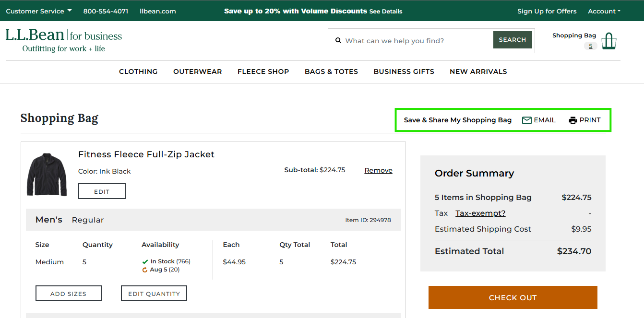Screen dimensions: 644x318
Task: Open the Fleece Shop menu
Action: (x=263, y=71)
